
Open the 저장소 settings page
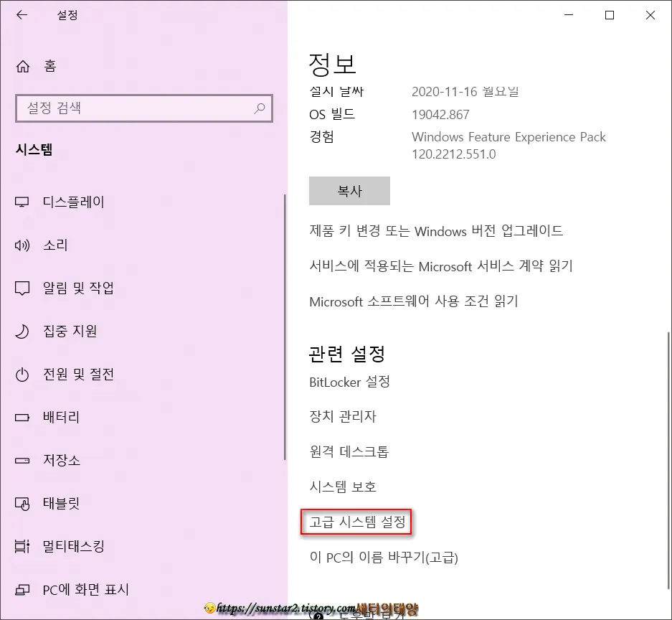pyautogui.click(x=62, y=460)
